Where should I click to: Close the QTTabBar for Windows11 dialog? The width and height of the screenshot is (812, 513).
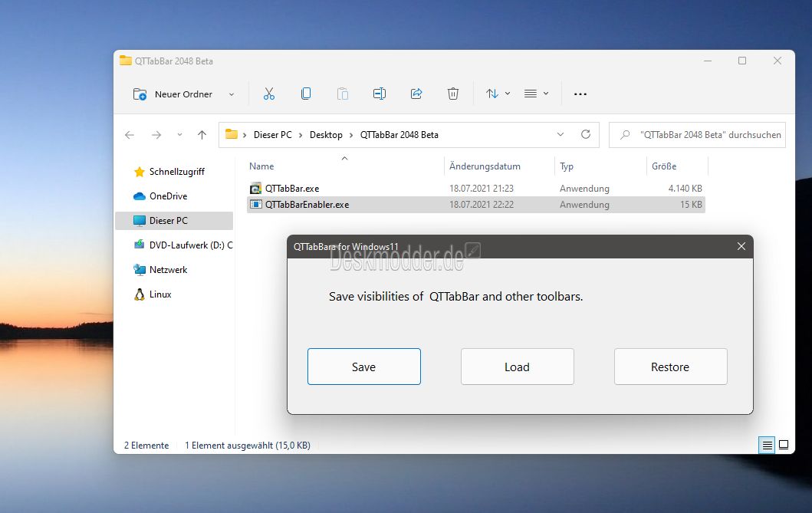coord(741,246)
